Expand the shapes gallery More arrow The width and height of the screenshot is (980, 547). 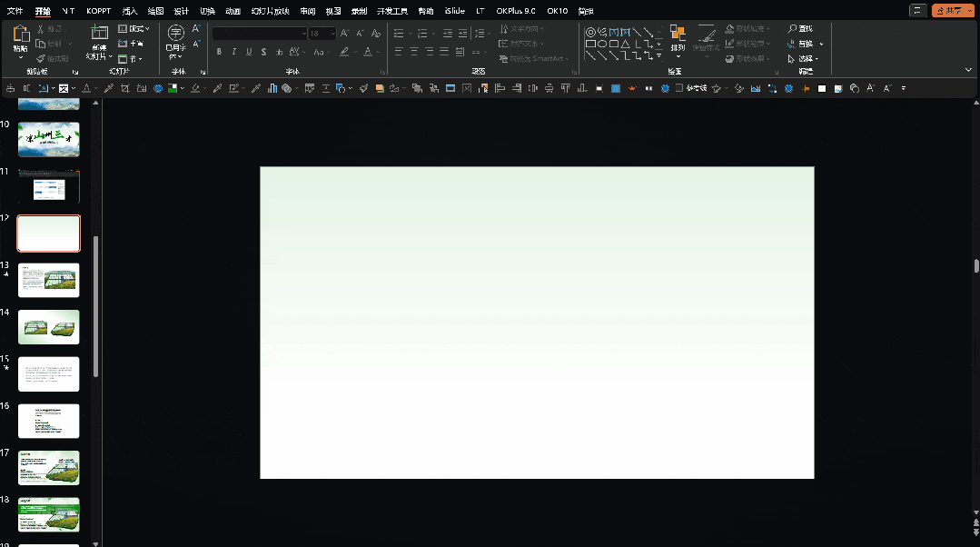click(x=658, y=56)
